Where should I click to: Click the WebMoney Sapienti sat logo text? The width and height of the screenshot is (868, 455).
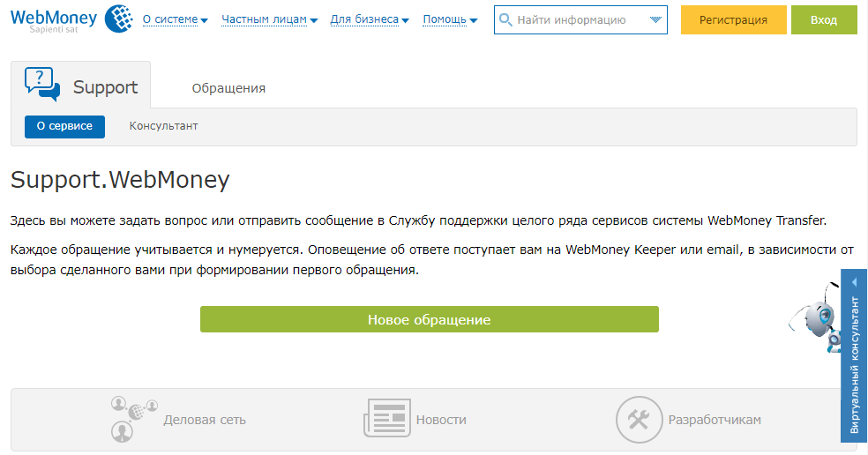(x=54, y=21)
